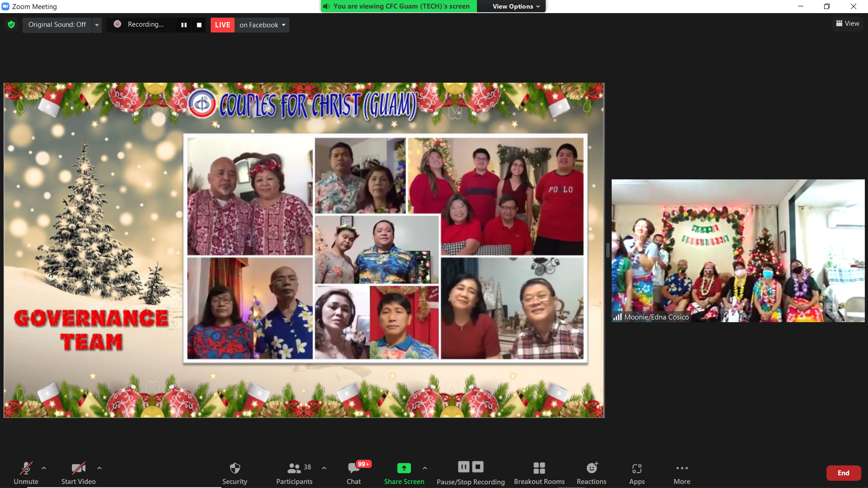Click the red End meeting button

(x=843, y=473)
